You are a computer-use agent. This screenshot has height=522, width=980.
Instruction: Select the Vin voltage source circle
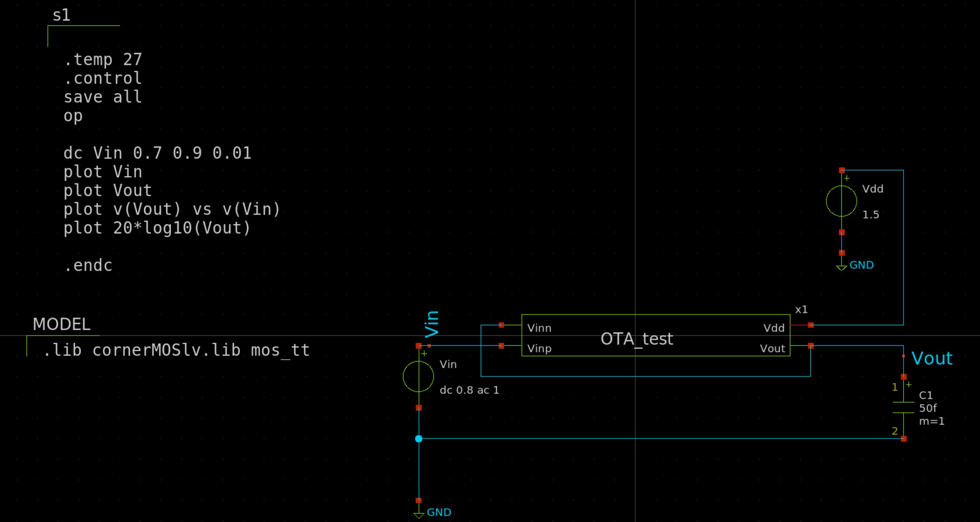tap(418, 377)
